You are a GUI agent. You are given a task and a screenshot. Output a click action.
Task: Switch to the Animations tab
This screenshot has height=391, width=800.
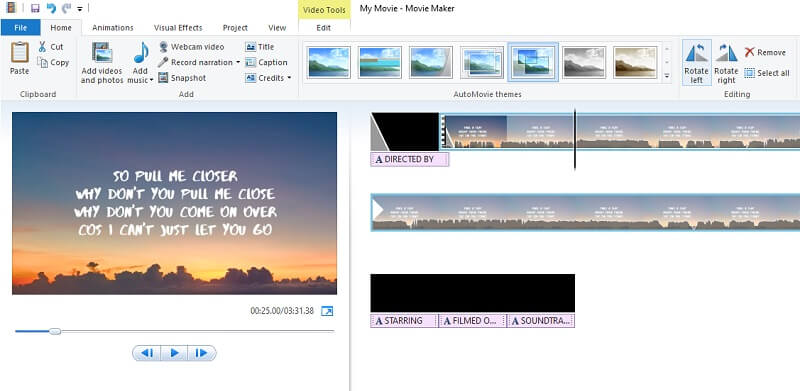[113, 28]
